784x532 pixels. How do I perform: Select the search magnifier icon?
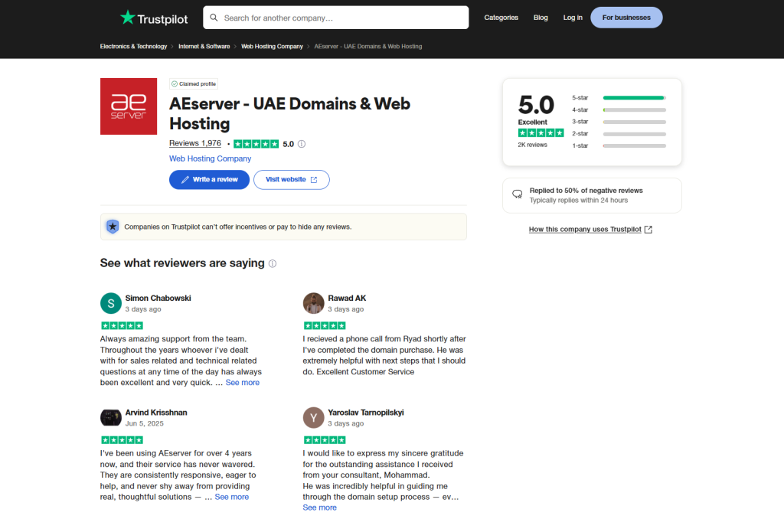click(214, 18)
